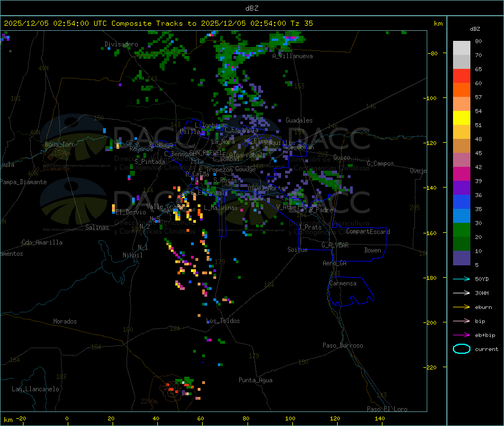The height and width of the screenshot is (426, 504).
Task: Click the 'L_Malvinas' map label
Action: [221, 208]
